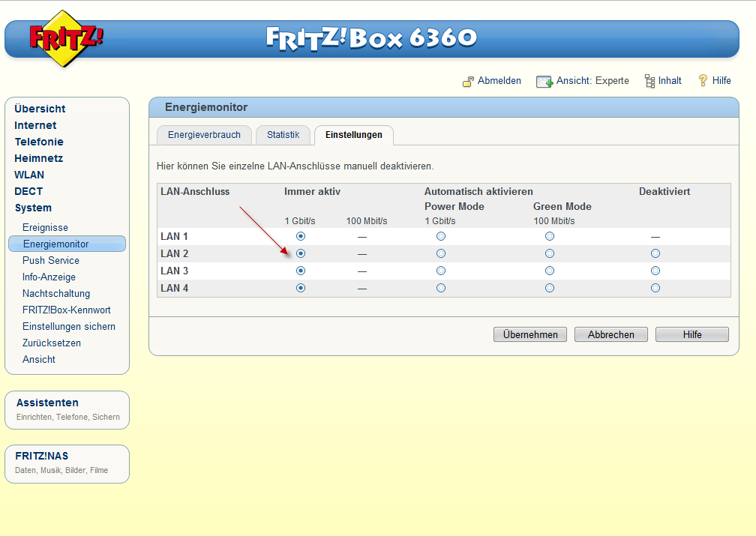Open the Internet menu

(35, 125)
